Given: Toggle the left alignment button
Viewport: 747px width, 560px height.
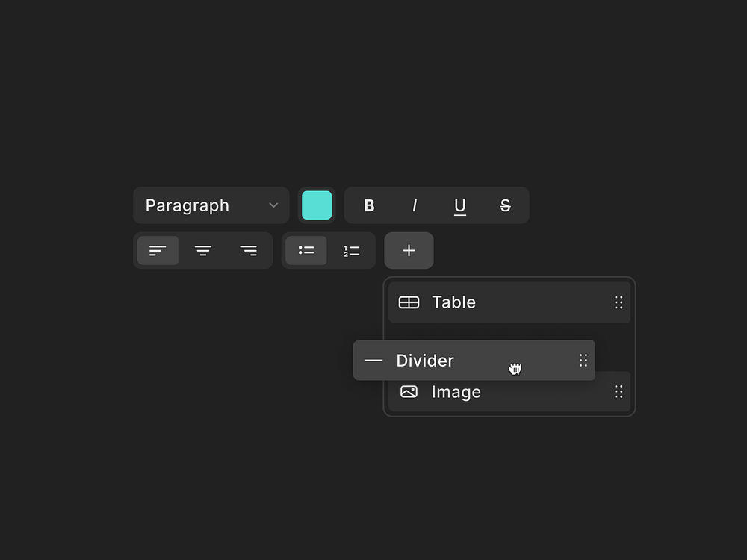Looking at the screenshot, I should click(x=158, y=250).
